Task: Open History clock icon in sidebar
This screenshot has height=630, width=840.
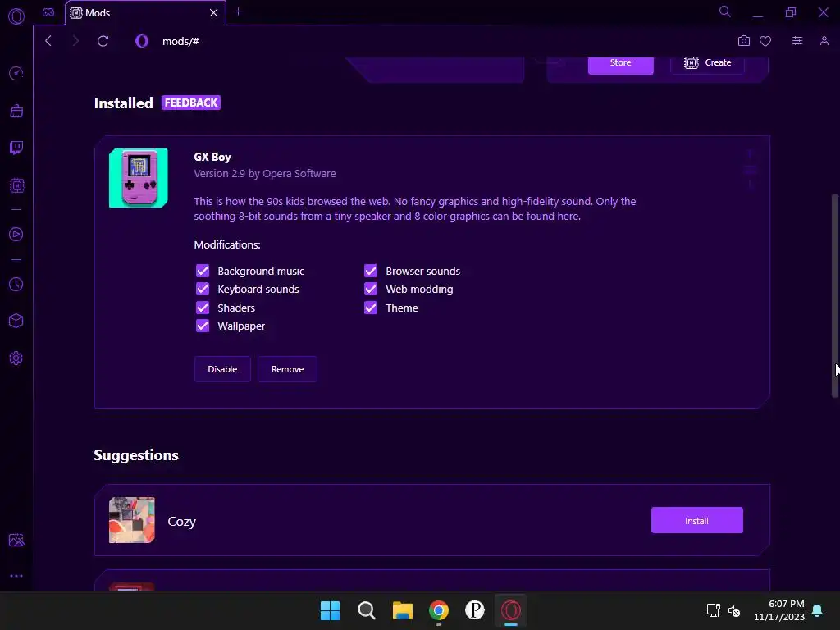Action: (x=16, y=284)
